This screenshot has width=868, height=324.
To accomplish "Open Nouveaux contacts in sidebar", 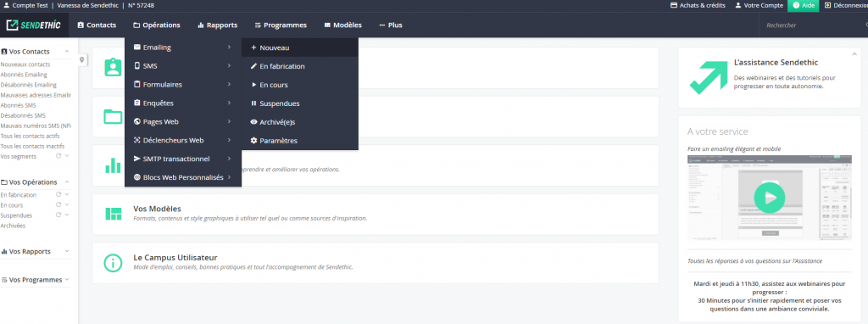I will coord(25,64).
